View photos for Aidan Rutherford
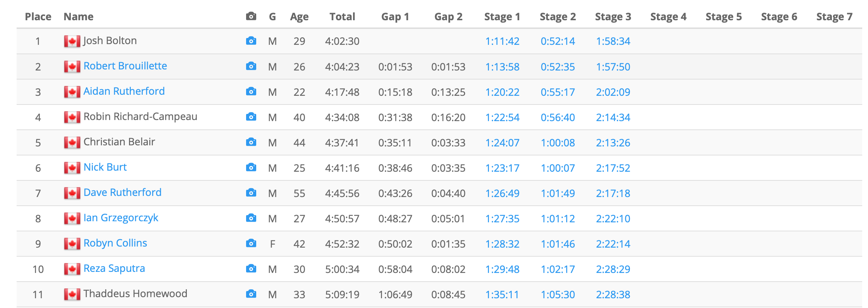868x308 pixels. (251, 91)
